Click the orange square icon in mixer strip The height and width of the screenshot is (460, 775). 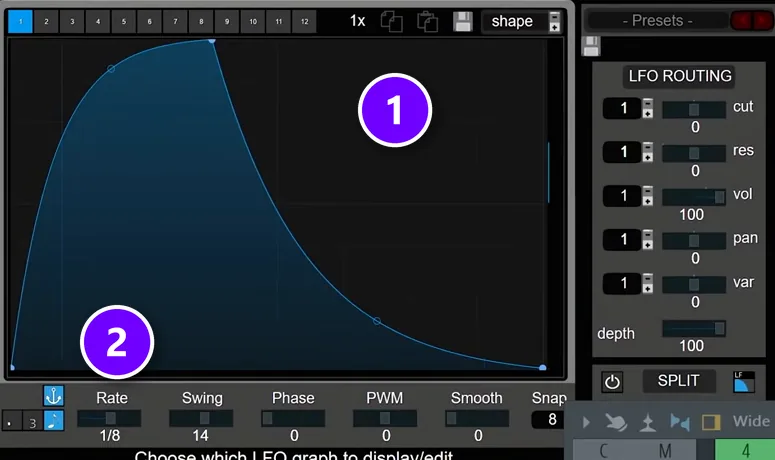click(x=711, y=422)
